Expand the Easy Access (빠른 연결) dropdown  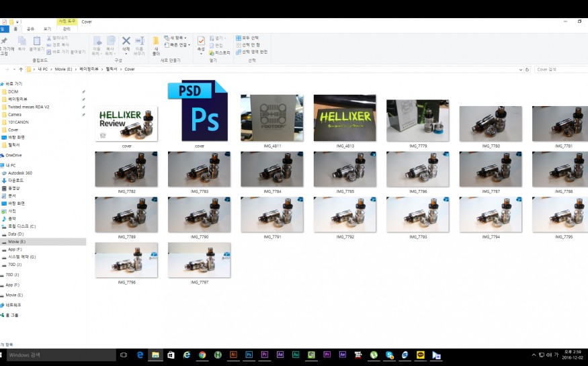coord(179,45)
